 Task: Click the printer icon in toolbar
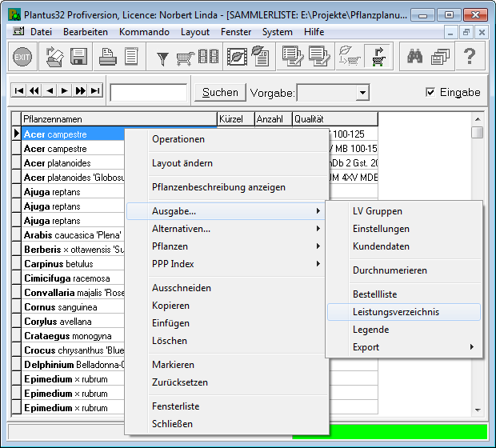(106, 57)
